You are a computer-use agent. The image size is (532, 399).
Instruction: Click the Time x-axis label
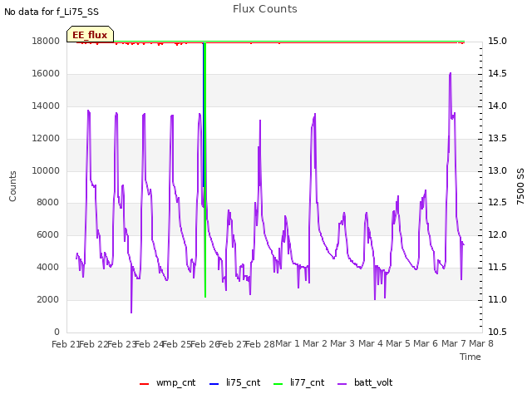470,357
